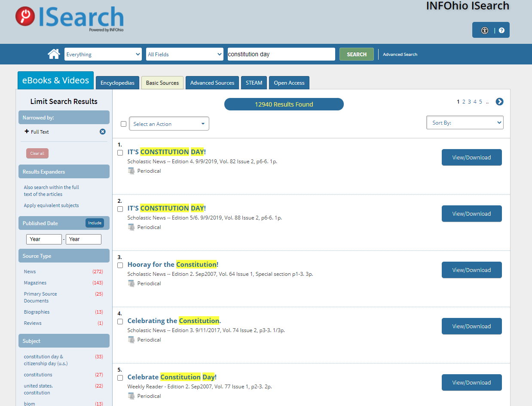View/Download result 1
This screenshot has width=532, height=406.
click(x=472, y=157)
